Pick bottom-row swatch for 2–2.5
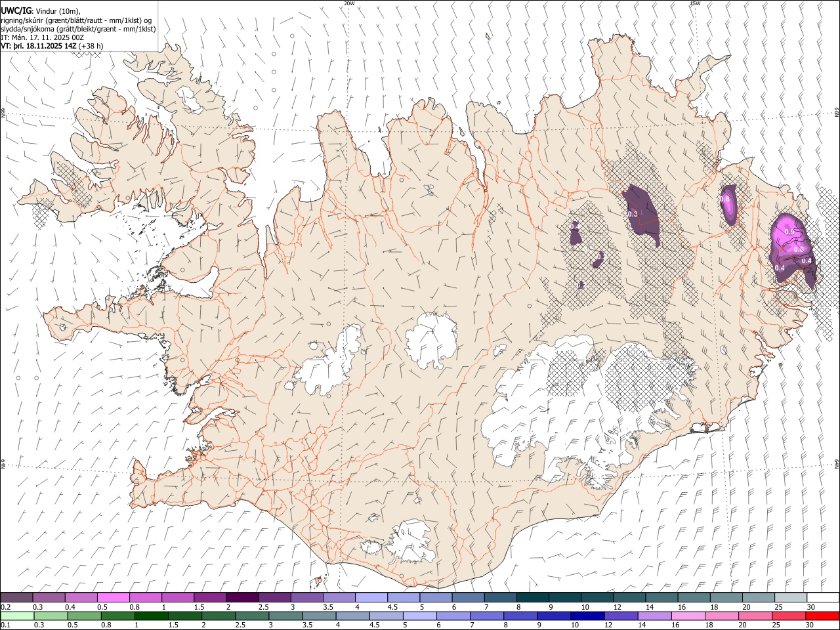840x630 pixels. coord(219,616)
